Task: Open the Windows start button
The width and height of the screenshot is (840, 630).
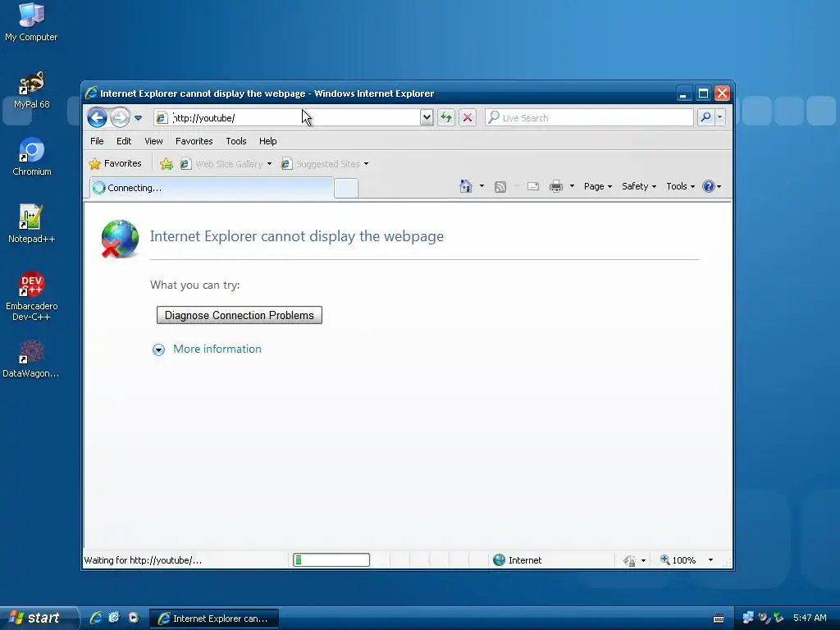Action: coord(39,618)
